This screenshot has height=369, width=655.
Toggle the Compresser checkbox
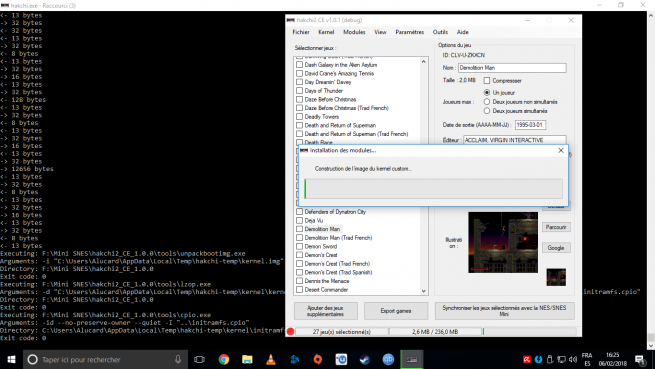(x=487, y=80)
